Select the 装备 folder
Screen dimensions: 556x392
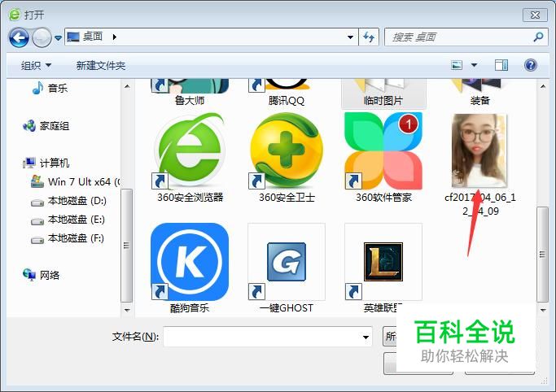(480, 93)
